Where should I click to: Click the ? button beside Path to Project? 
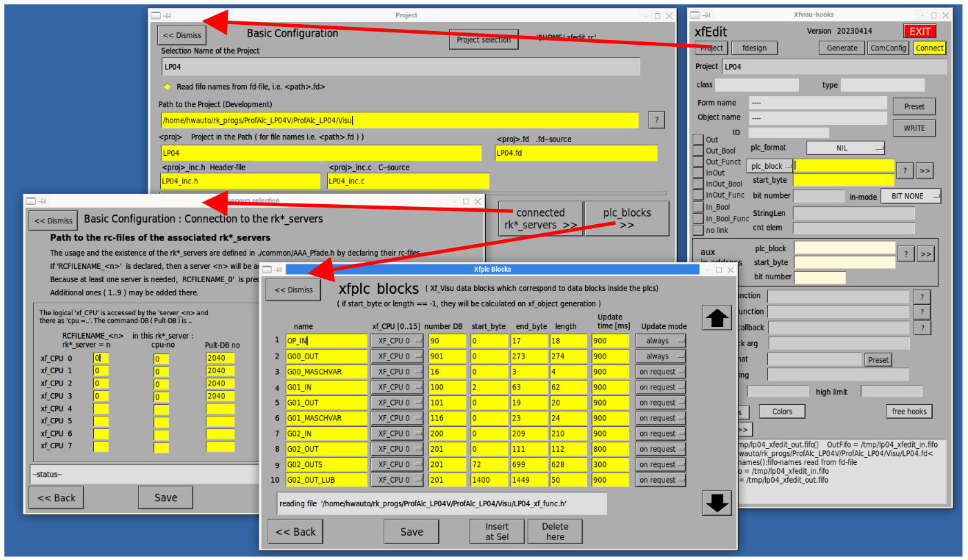tap(656, 119)
